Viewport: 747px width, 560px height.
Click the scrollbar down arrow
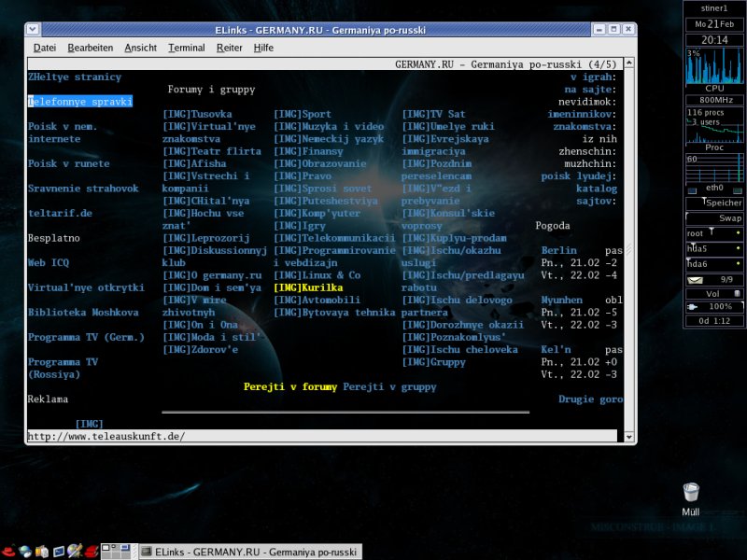click(x=628, y=436)
